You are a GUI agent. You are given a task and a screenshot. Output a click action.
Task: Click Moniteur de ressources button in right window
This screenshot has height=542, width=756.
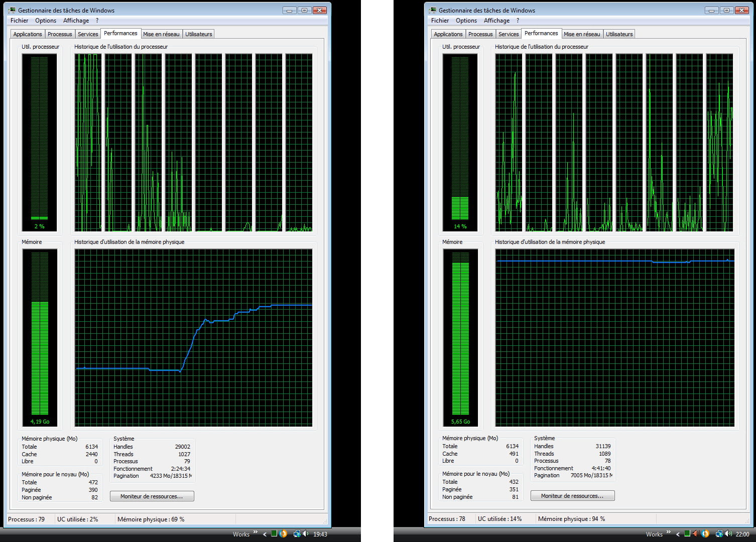pyautogui.click(x=572, y=496)
